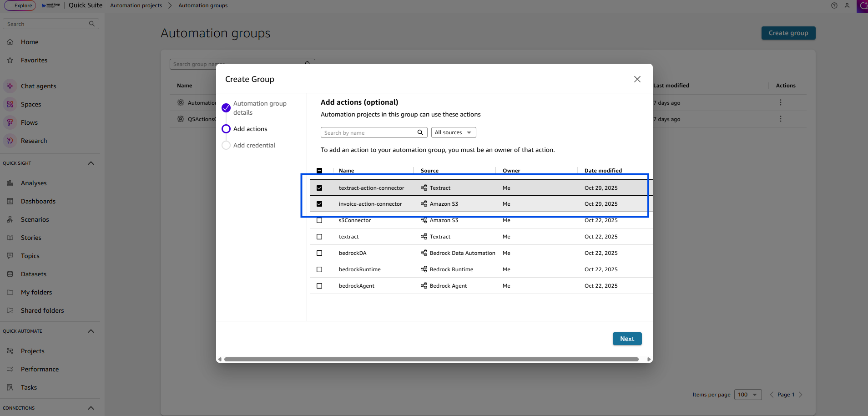
Task: Open Quick Suite home link
Action: pos(86,5)
